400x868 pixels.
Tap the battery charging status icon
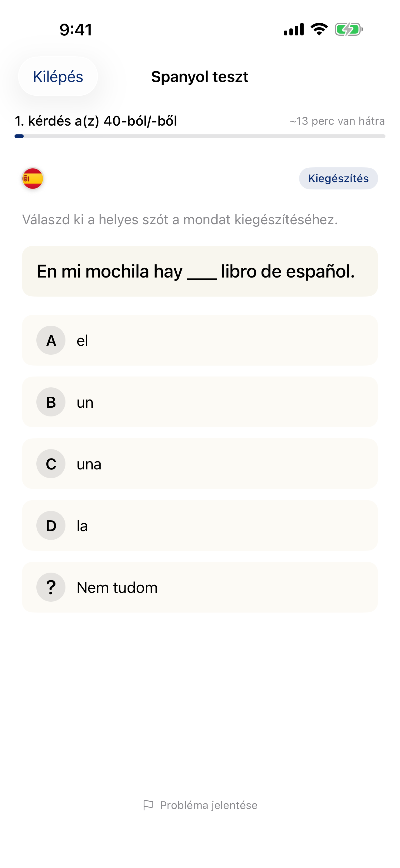(x=348, y=29)
